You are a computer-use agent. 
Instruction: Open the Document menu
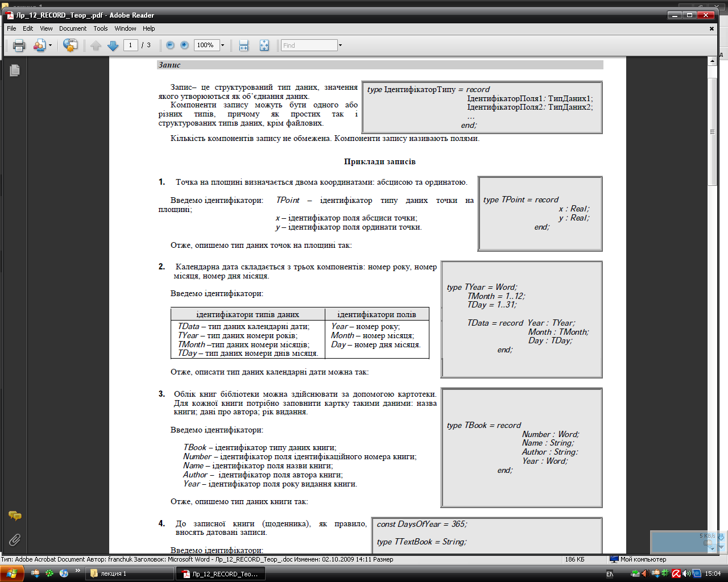pos(73,28)
